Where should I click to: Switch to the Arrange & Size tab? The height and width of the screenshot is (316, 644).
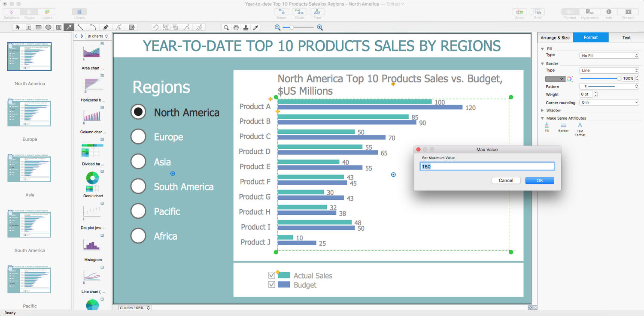click(555, 38)
